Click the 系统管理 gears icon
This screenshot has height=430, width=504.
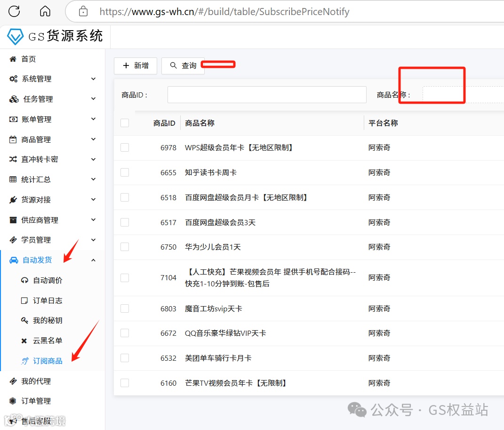[x=13, y=79]
